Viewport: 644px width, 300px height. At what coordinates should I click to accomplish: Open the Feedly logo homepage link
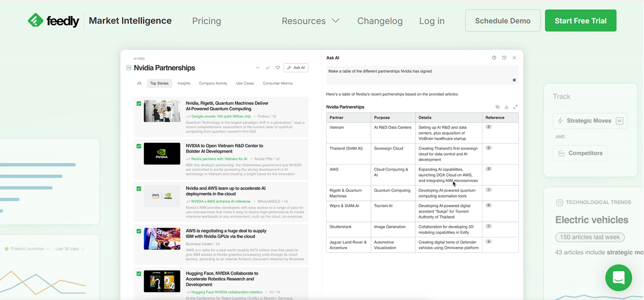click(x=53, y=21)
